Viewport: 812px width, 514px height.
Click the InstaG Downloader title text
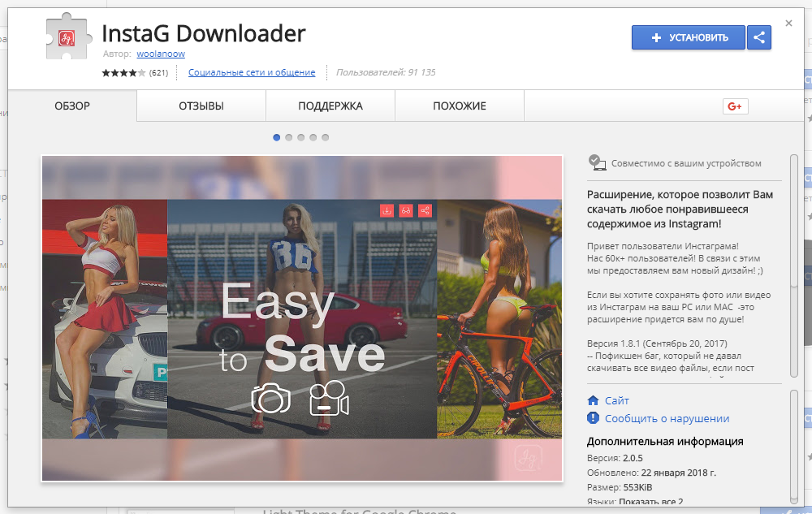(204, 33)
